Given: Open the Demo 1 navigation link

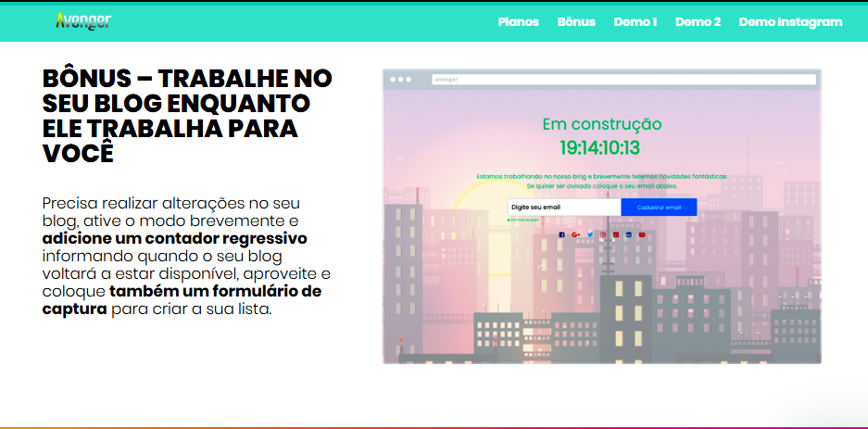Looking at the screenshot, I should (x=635, y=22).
